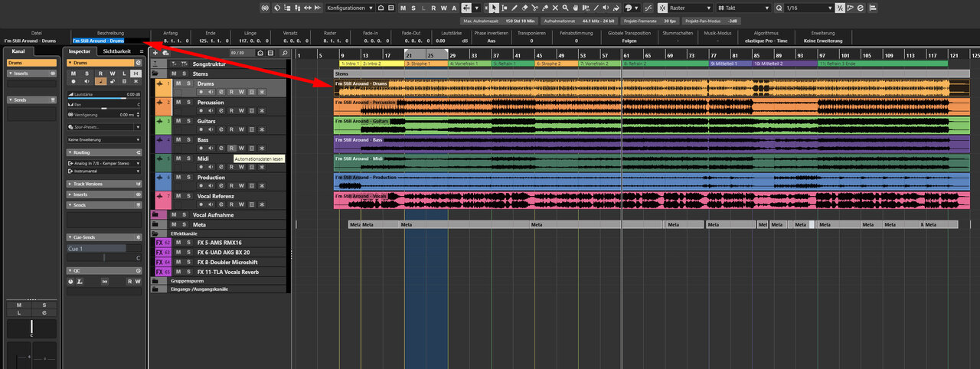This screenshot has width=980, height=369.
Task: Toggle global write W automation in toolbar
Action: (443, 8)
